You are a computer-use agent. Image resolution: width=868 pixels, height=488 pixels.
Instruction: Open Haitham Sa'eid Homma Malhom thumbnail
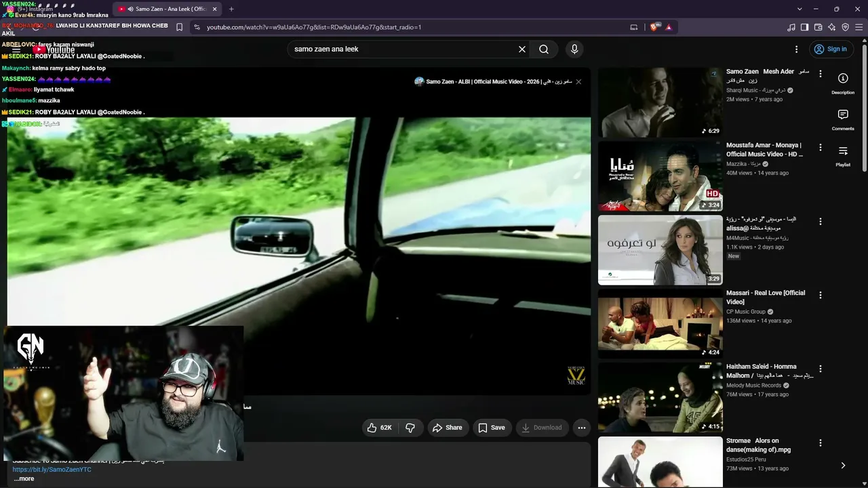coord(660,398)
